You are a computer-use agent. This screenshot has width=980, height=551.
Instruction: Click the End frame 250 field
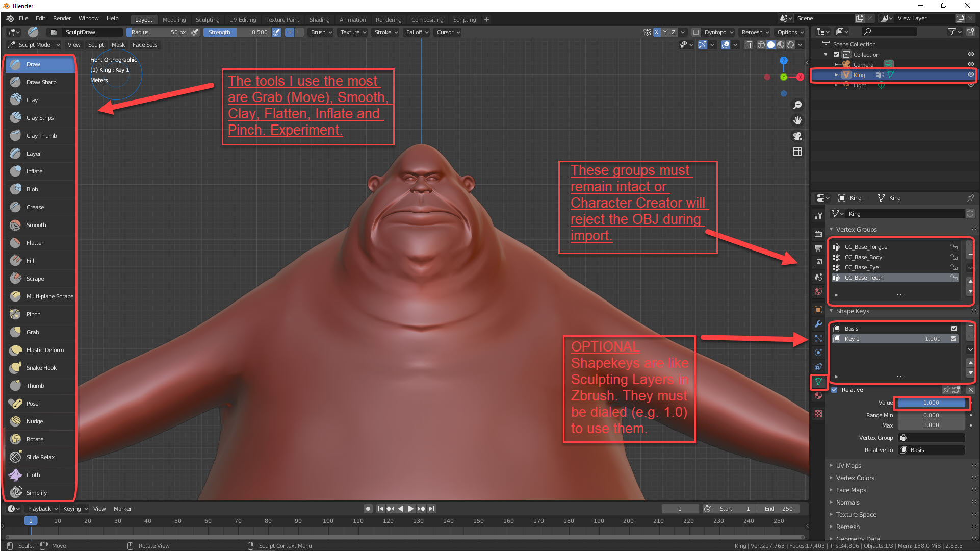coord(779,509)
